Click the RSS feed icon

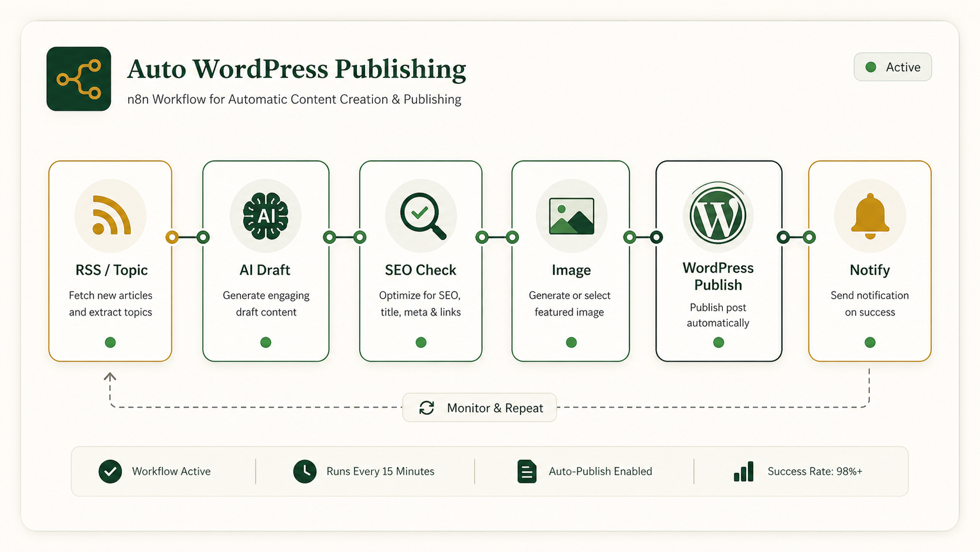click(111, 215)
